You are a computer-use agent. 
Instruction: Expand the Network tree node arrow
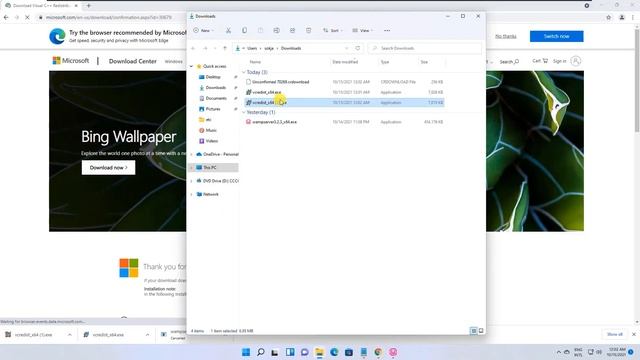191,194
